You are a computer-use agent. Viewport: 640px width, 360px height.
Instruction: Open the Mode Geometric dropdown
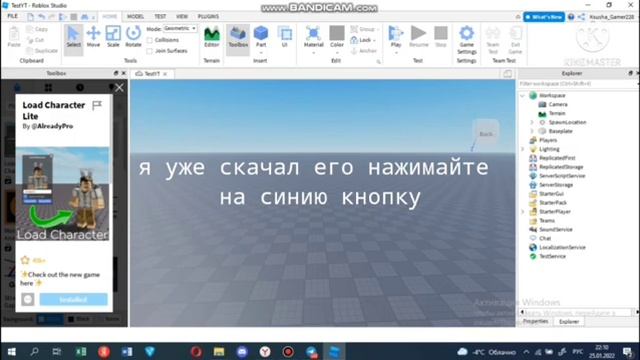[180, 29]
